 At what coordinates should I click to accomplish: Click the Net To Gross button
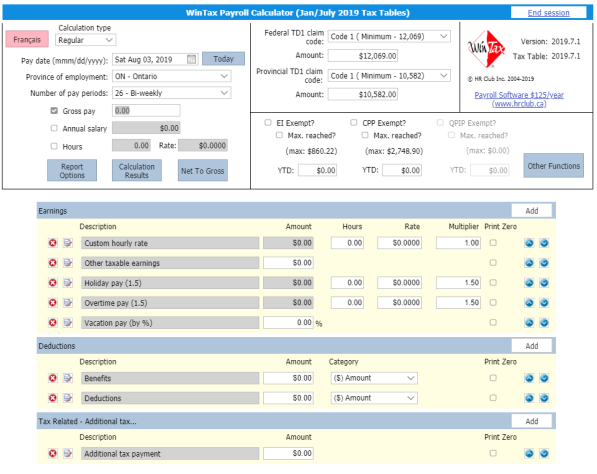coord(203,171)
